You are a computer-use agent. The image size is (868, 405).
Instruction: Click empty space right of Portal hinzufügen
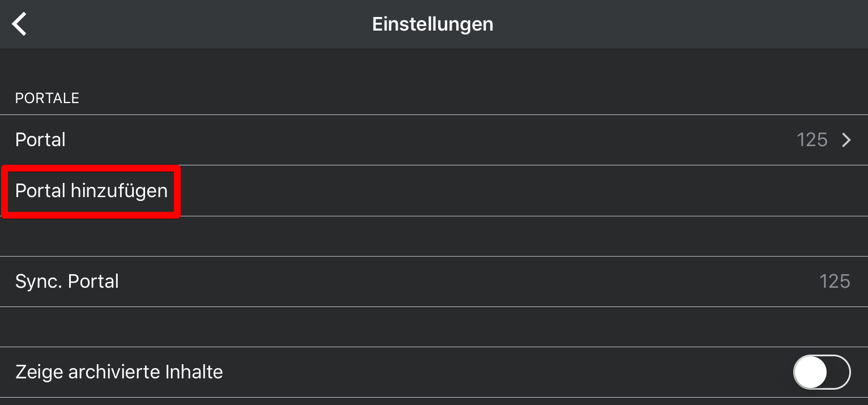tap(510, 191)
